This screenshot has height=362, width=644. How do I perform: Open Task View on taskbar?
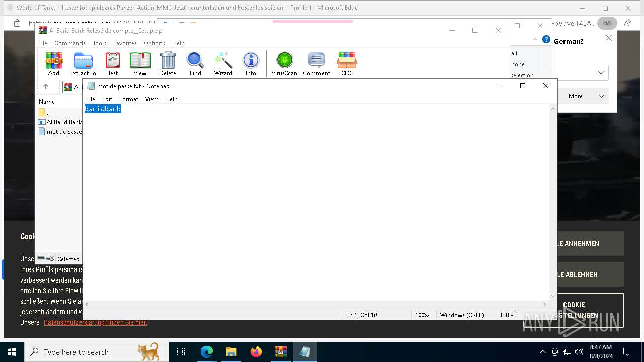(x=181, y=352)
